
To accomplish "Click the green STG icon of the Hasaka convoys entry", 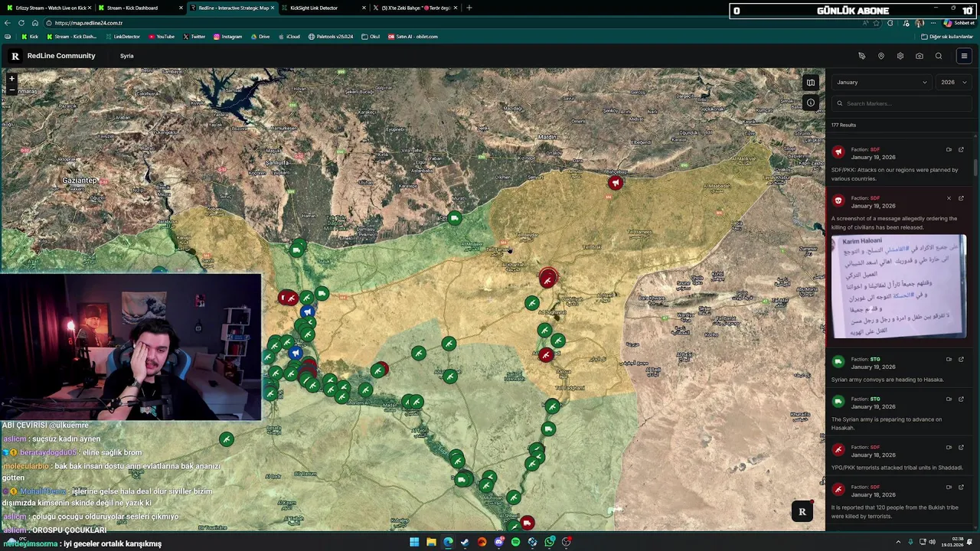I will click(x=838, y=362).
